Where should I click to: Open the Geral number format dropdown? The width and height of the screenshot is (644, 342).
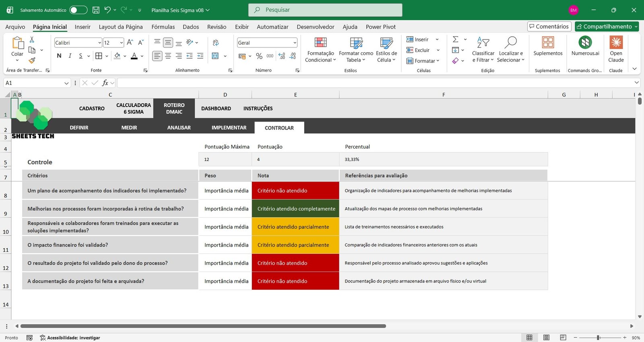(x=295, y=43)
